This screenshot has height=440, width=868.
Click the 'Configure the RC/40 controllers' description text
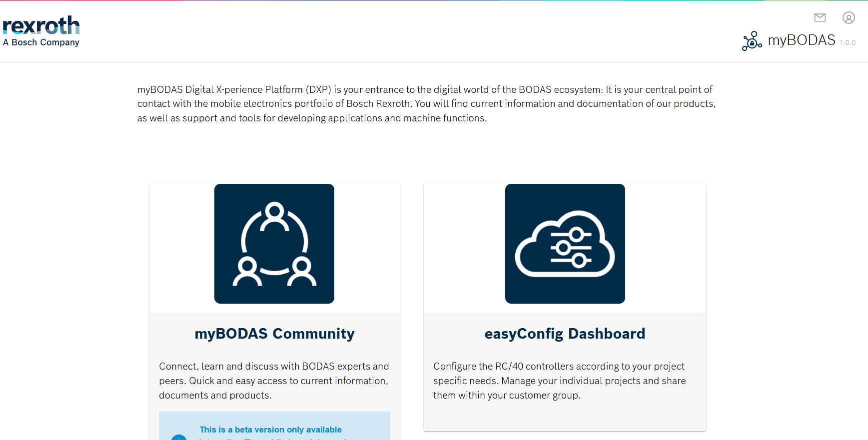[560, 381]
